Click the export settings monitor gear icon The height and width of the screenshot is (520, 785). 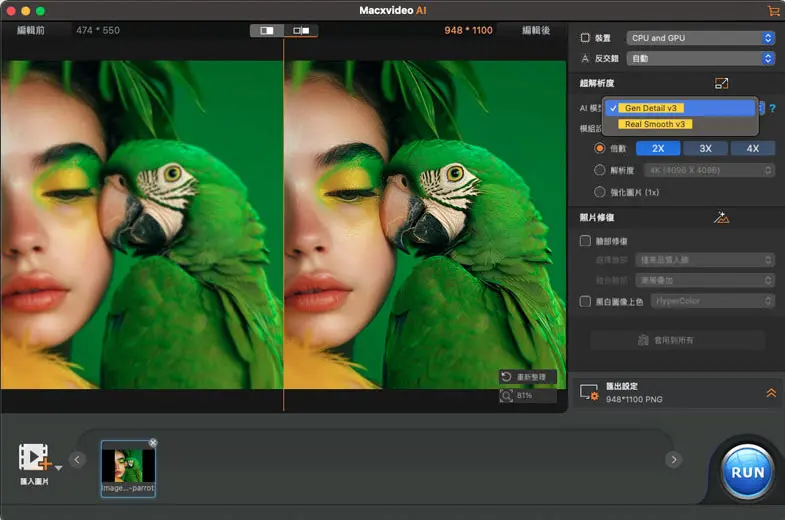pos(589,392)
